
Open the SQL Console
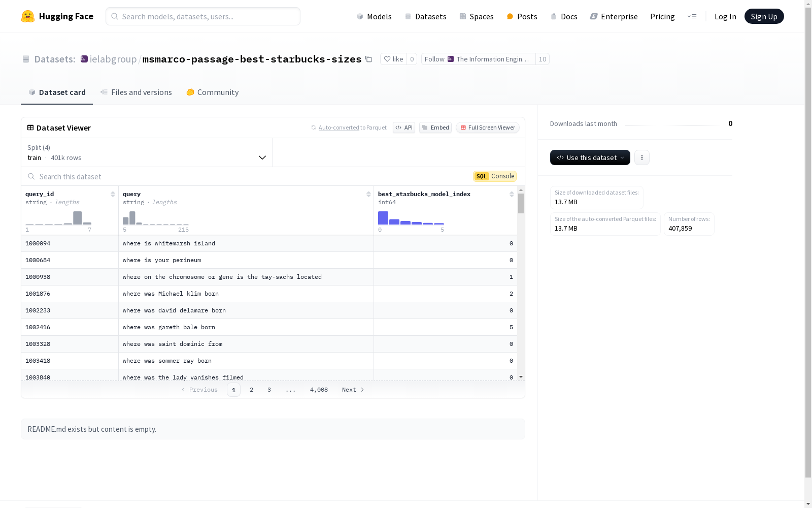[x=495, y=176]
